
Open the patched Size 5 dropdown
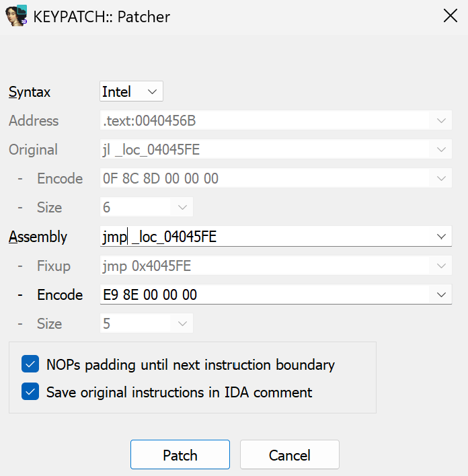coord(147,323)
